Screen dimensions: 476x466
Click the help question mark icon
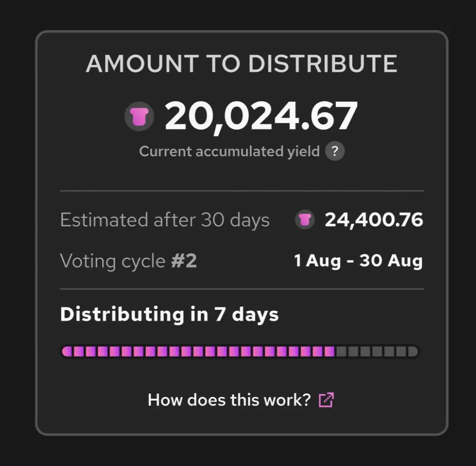pos(334,151)
